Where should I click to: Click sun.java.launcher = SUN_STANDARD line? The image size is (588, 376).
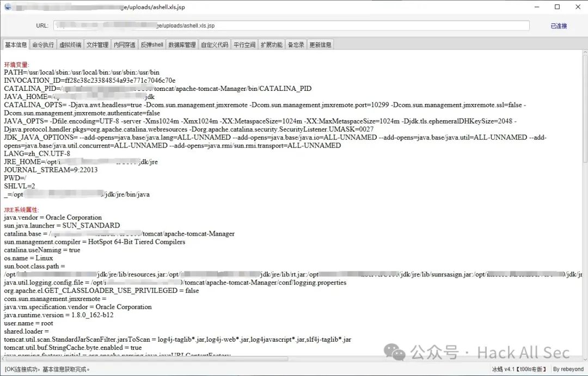coord(62,225)
